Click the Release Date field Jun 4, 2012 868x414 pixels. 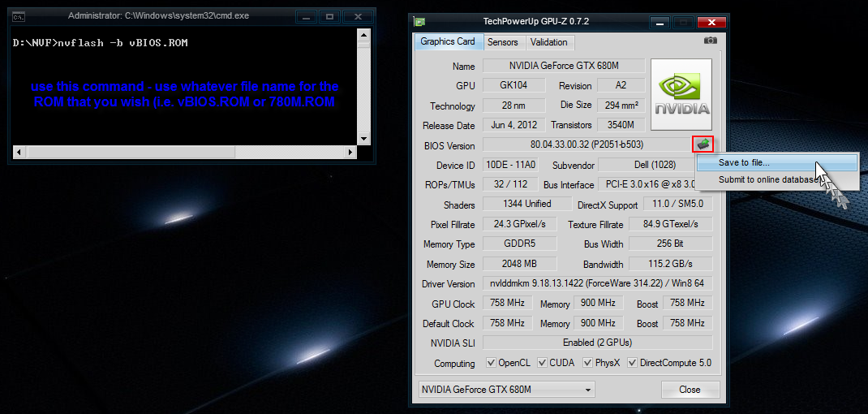[514, 125]
